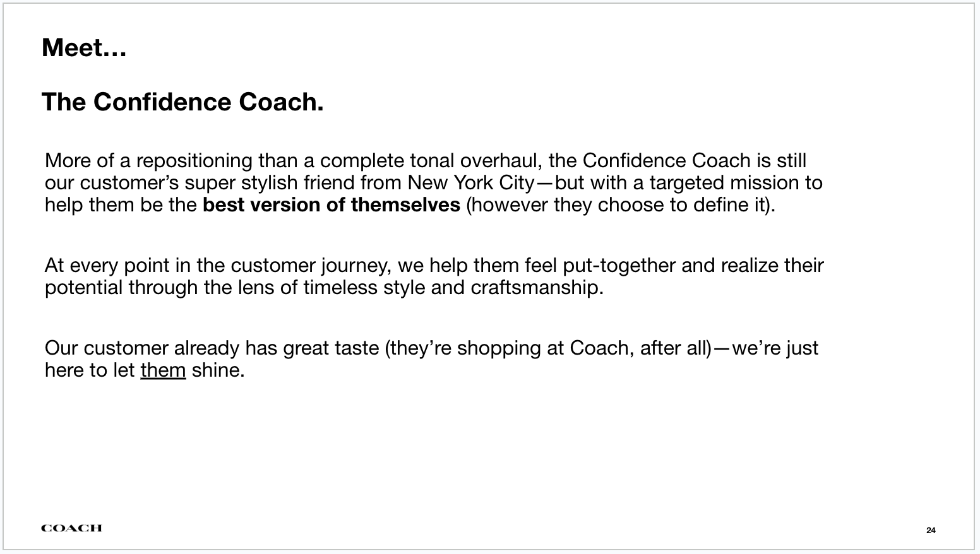Viewport: 980px width, 554px height.
Task: Click the underlined word "them"
Action: tap(163, 370)
